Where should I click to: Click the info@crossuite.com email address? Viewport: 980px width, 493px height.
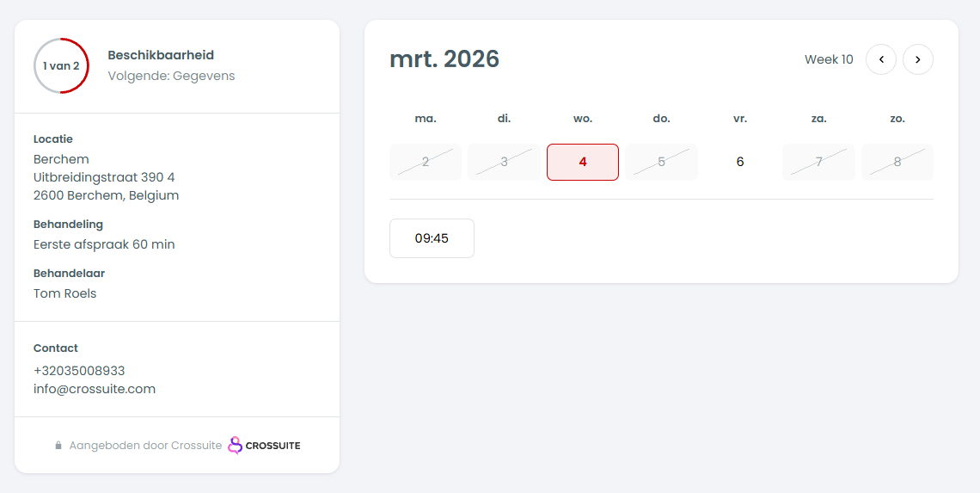(95, 389)
